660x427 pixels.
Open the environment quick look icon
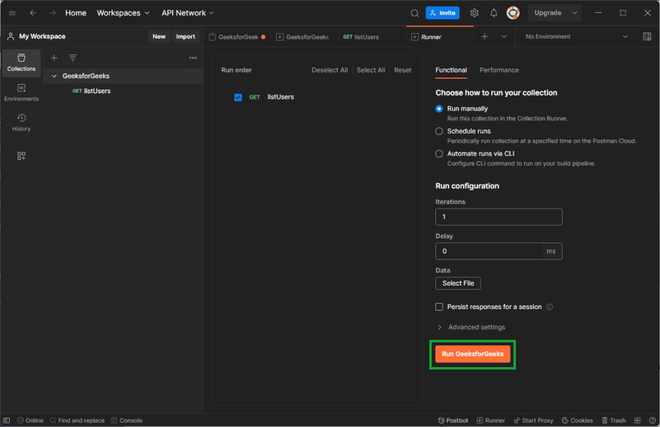tap(647, 37)
